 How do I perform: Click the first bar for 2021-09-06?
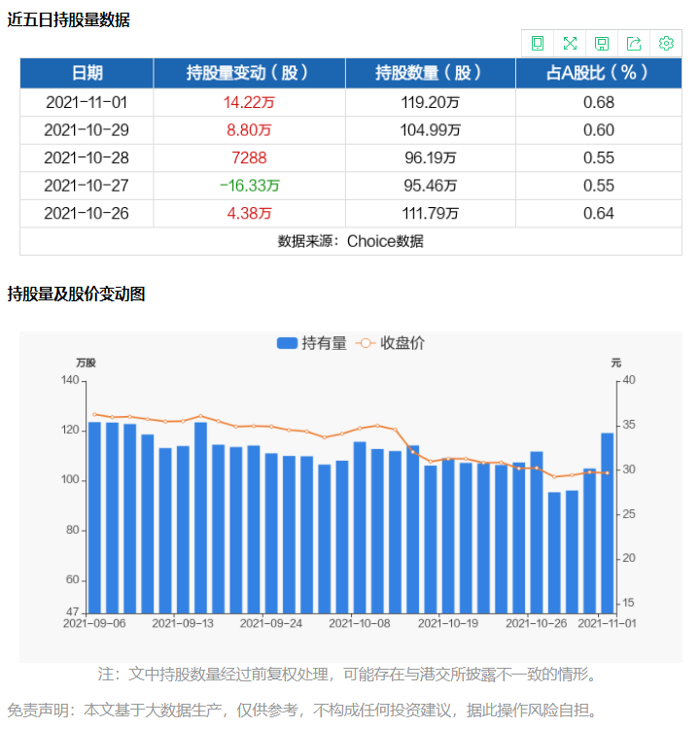coord(94,517)
